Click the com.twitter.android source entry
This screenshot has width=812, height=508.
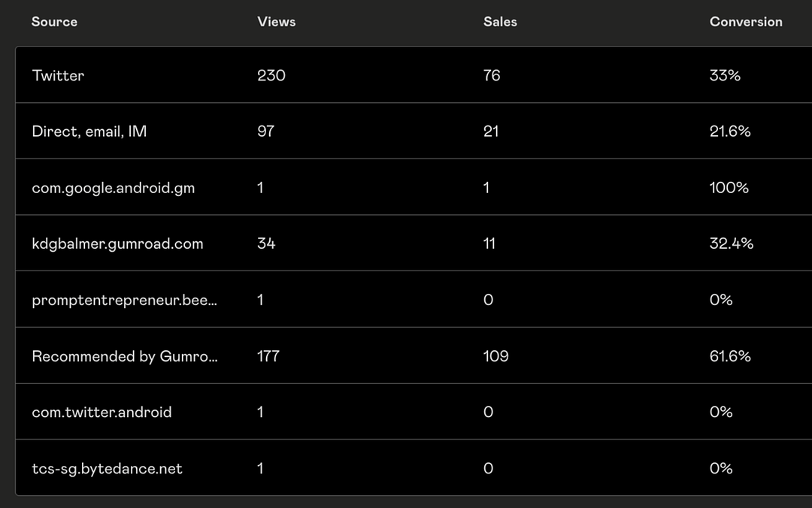101,412
